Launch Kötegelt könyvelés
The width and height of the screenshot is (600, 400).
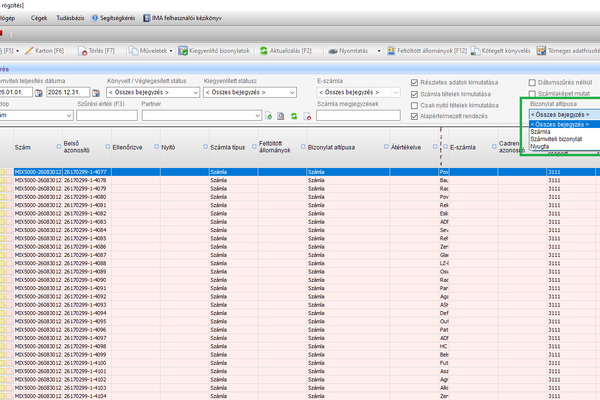click(501, 51)
